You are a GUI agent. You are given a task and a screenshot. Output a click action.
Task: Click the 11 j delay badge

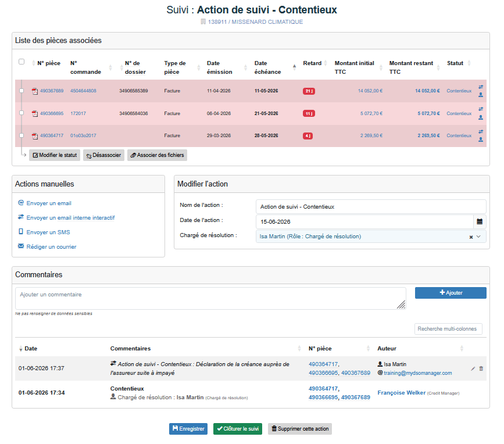tap(309, 114)
